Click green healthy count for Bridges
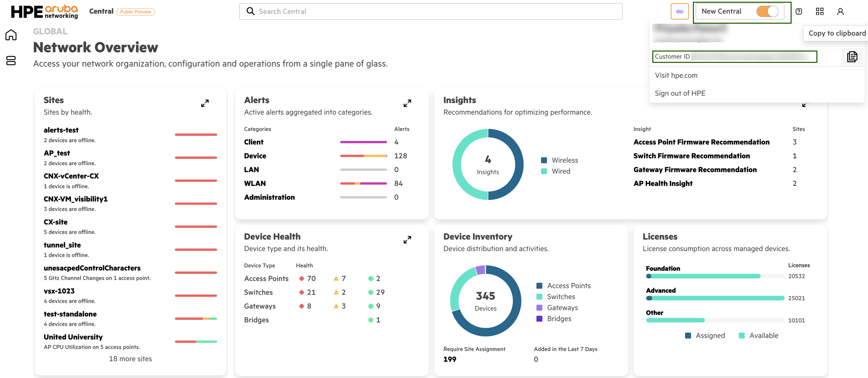This screenshot has width=868, height=378. (x=374, y=320)
